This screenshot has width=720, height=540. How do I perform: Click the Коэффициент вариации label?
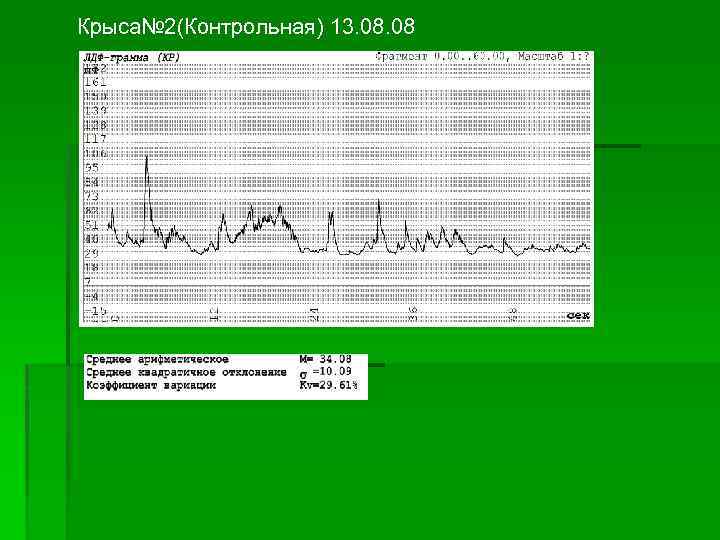151,385
